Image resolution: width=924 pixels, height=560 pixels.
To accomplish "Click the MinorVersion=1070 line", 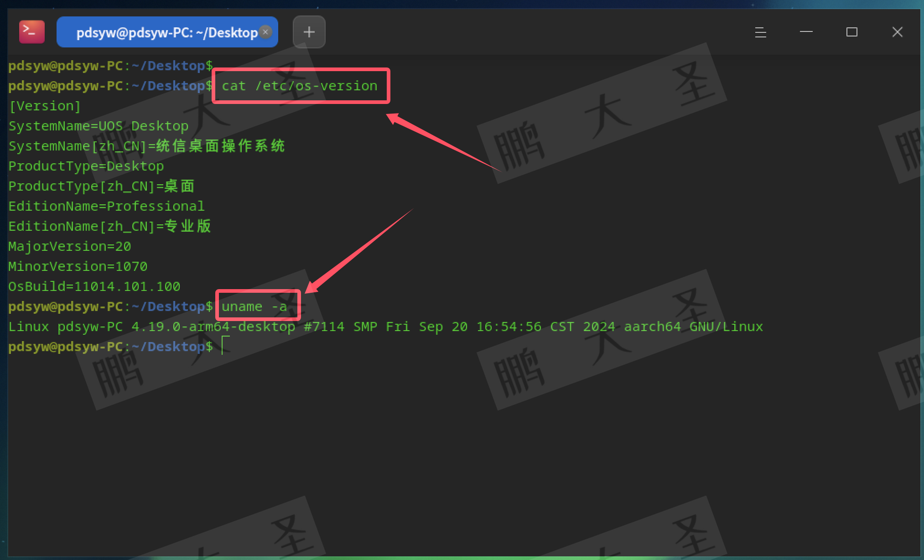I will pos(78,266).
